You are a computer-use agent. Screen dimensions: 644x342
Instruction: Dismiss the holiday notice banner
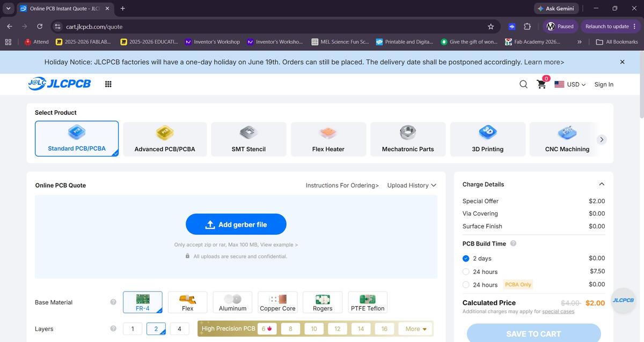[622, 62]
